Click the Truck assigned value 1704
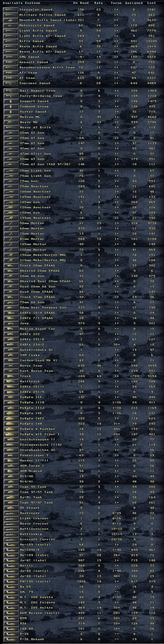The image size is (164, 644). [x=134, y=376]
